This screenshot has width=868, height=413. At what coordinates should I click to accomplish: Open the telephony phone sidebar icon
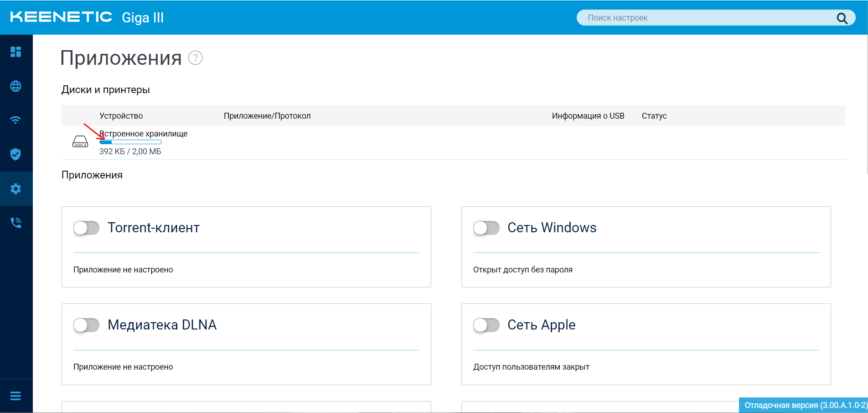tap(16, 223)
